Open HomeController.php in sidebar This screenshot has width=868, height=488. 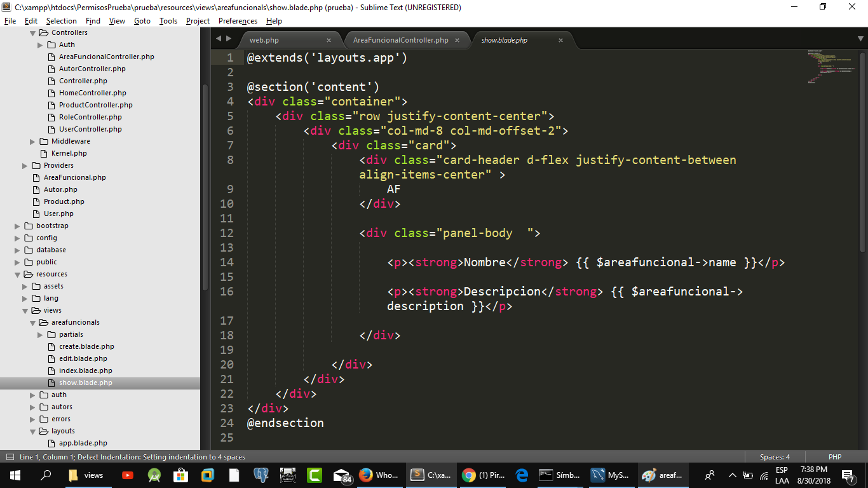click(x=93, y=93)
